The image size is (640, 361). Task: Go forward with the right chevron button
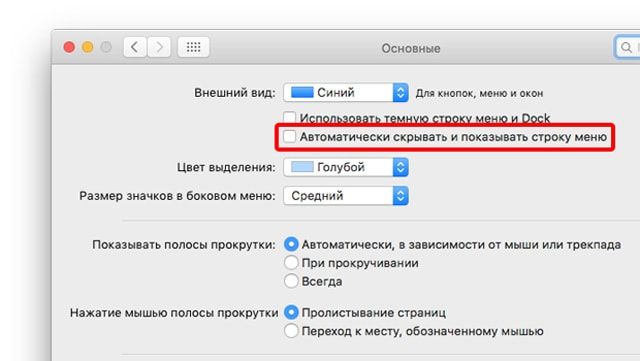click(x=159, y=47)
